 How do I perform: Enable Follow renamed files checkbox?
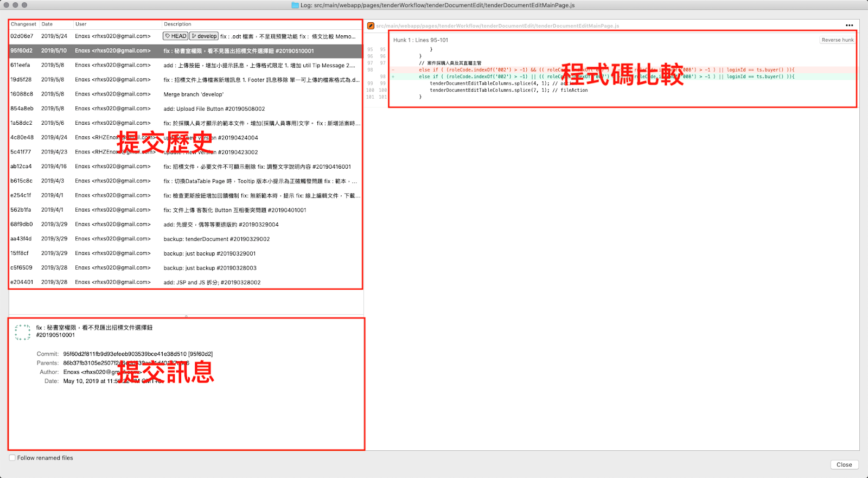pos(12,458)
